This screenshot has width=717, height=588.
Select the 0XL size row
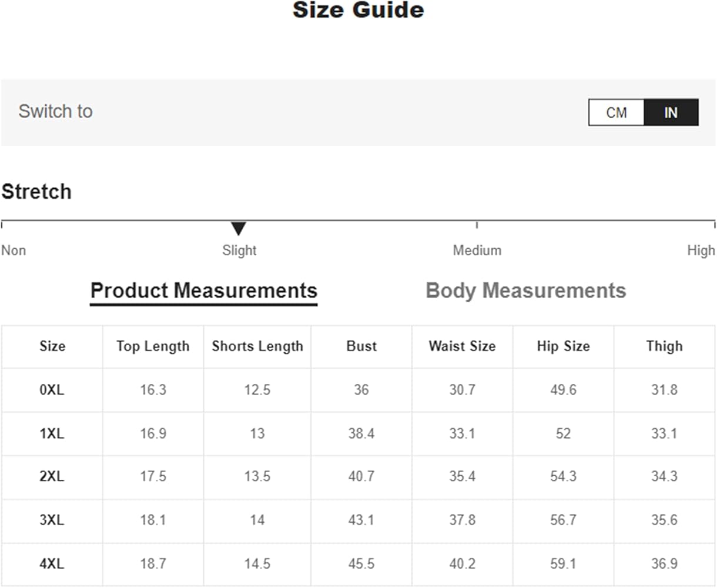point(52,390)
